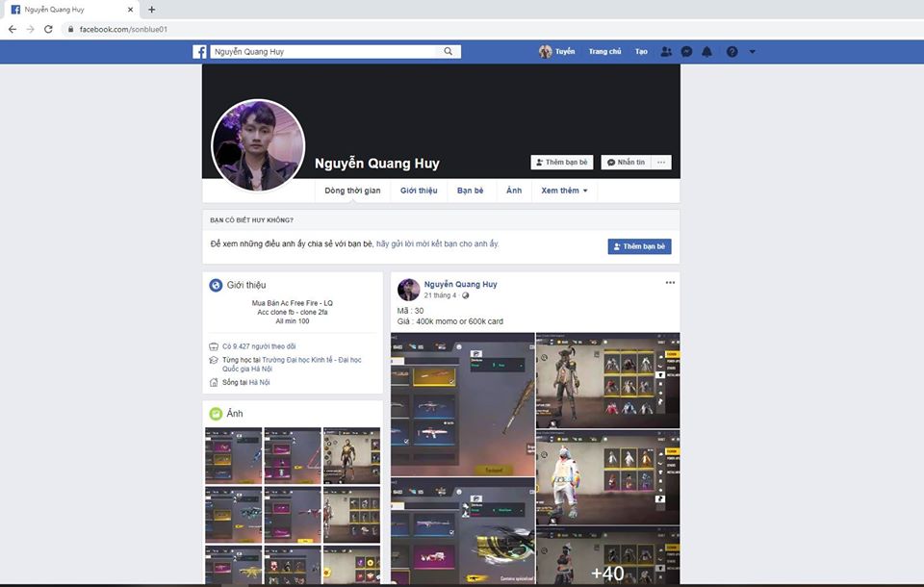The width and height of the screenshot is (924, 587).
Task: Click the address bar URL field
Action: [495, 29]
